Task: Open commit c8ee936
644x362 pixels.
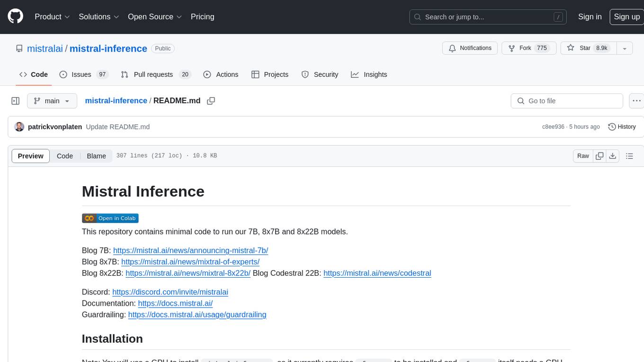Action: pyautogui.click(x=553, y=127)
